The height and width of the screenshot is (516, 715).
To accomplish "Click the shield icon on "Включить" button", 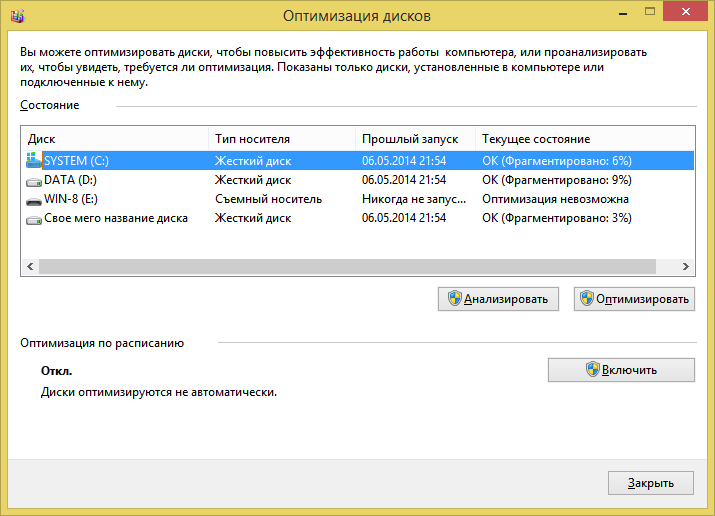I will tap(592, 370).
